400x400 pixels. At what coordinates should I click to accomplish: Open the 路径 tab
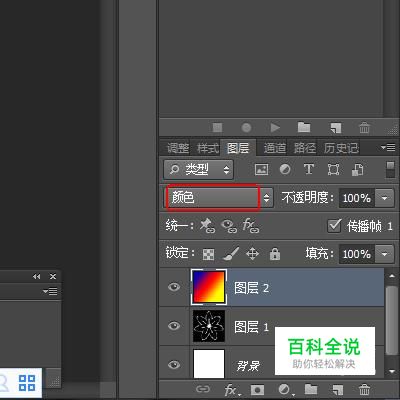304,148
